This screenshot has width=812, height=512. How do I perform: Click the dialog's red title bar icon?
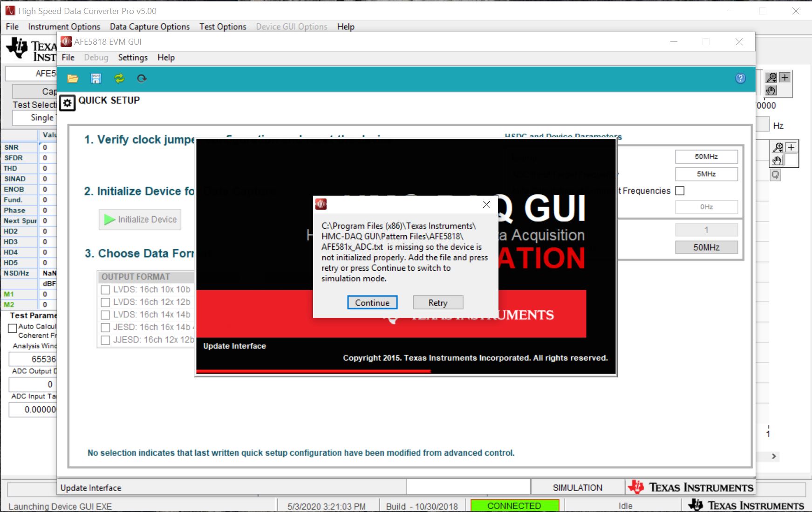click(x=321, y=204)
